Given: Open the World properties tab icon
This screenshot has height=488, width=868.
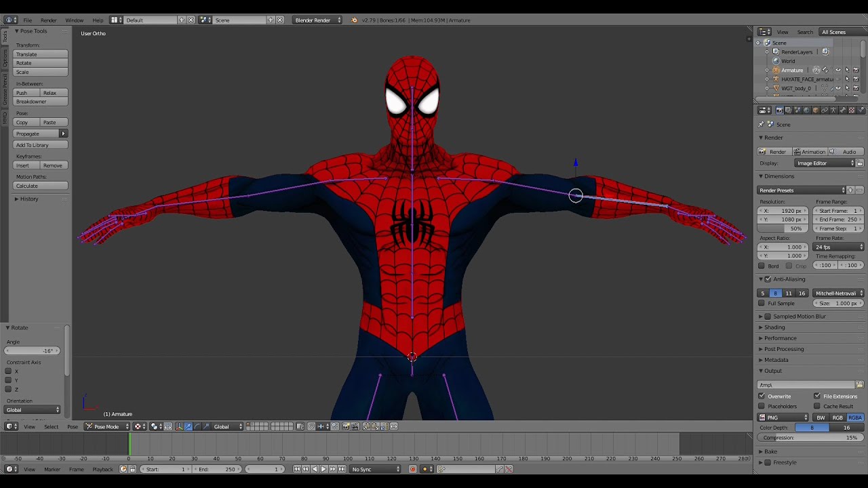Looking at the screenshot, I should pos(806,110).
